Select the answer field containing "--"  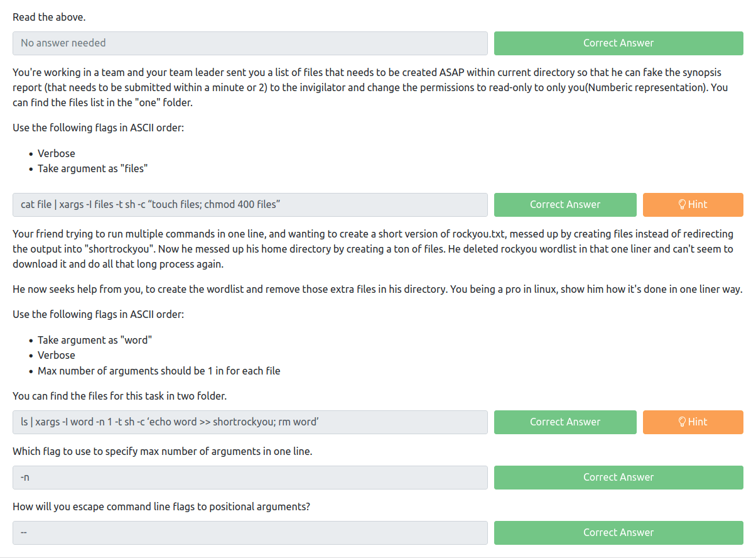coord(250,533)
